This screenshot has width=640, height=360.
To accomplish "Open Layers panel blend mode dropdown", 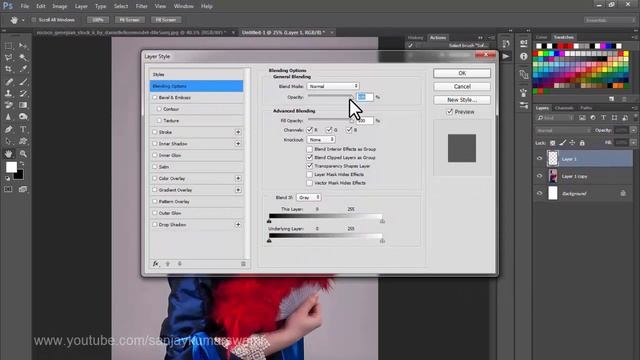I will pos(563,131).
